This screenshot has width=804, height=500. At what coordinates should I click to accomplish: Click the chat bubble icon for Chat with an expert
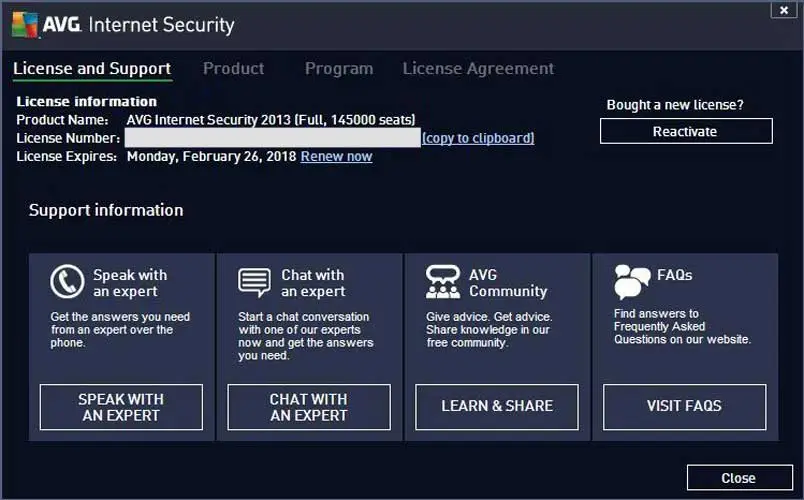(x=254, y=283)
